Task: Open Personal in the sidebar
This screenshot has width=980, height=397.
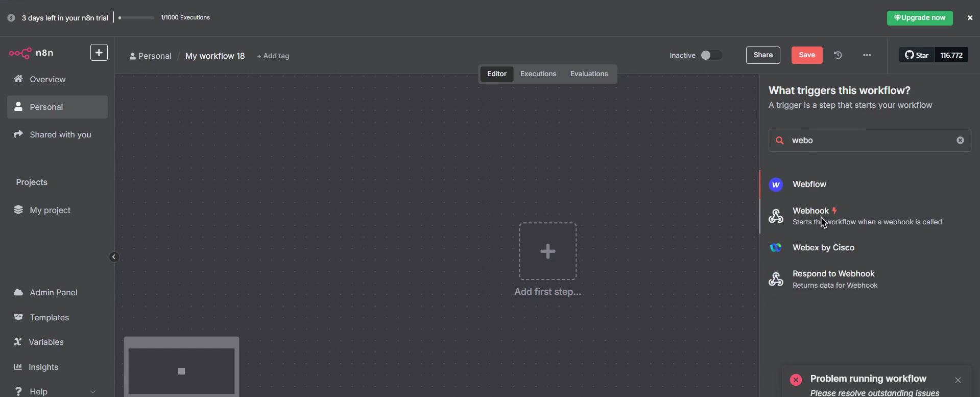Action: click(x=57, y=107)
